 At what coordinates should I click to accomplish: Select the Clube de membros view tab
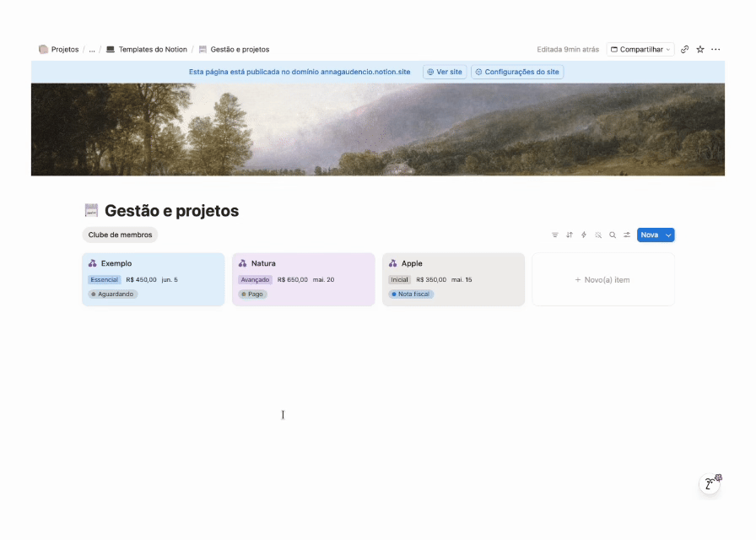(120, 235)
